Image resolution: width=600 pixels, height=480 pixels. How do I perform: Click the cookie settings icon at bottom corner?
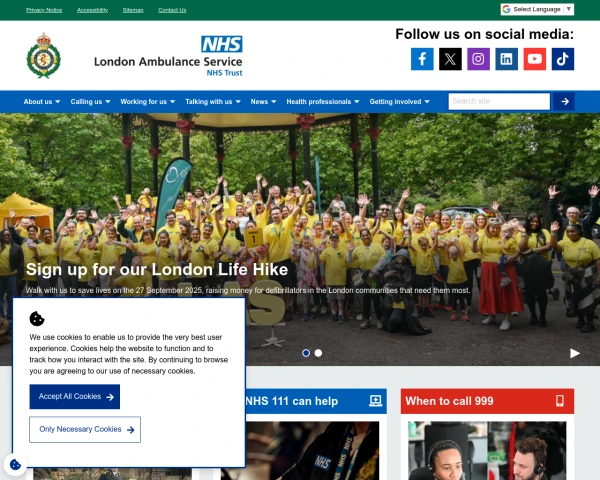[x=15, y=465]
